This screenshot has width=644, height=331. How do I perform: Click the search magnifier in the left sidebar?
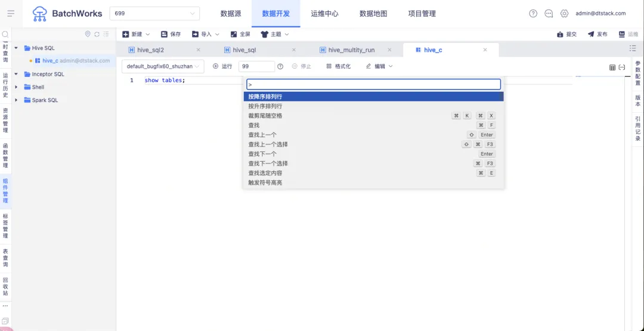pyautogui.click(x=5, y=35)
